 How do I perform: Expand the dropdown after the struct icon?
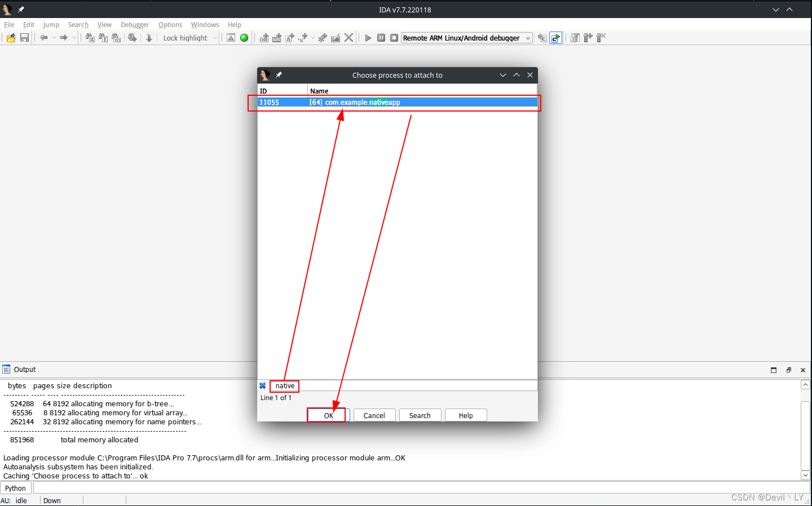pyautogui.click(x=313, y=38)
